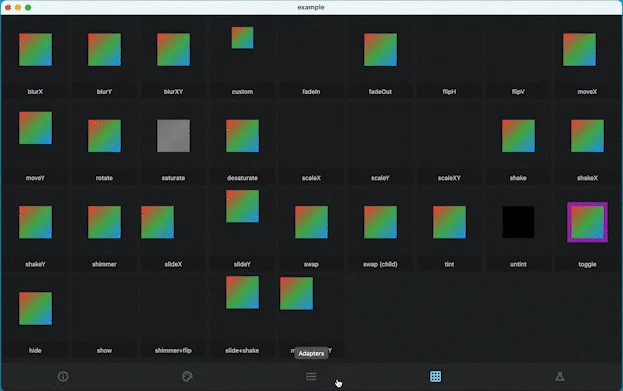Select the 'scaleXY' label
623x391 pixels.
[449, 178]
